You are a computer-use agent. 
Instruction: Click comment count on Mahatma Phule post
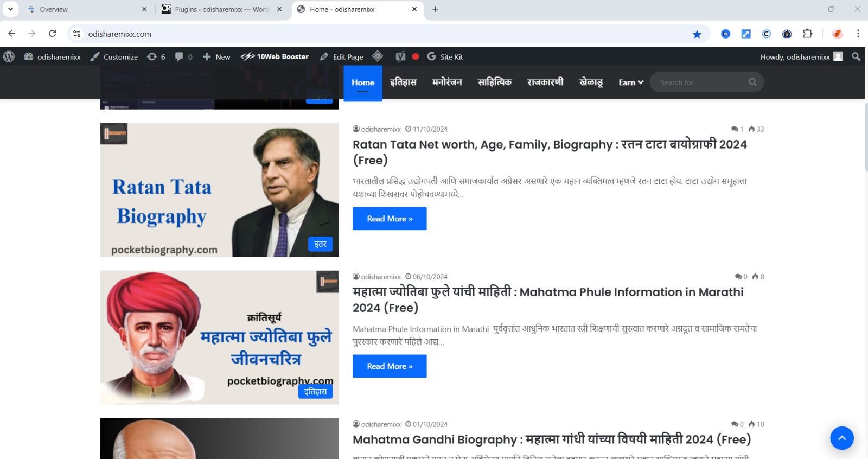coord(741,277)
